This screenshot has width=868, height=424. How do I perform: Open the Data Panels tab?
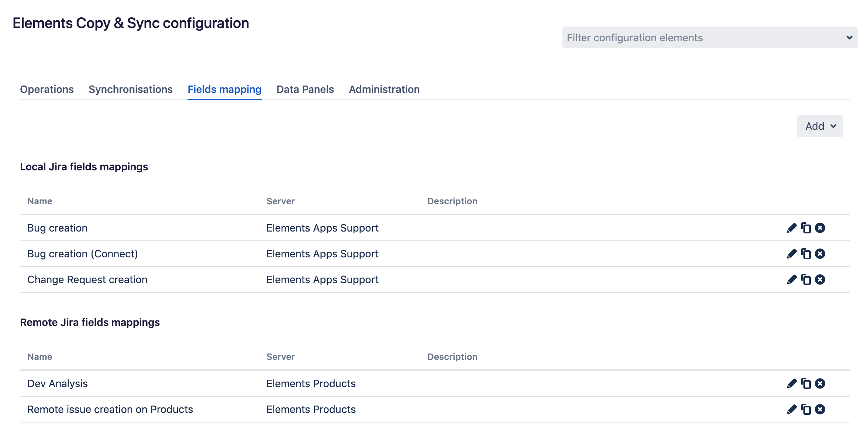pyautogui.click(x=305, y=89)
